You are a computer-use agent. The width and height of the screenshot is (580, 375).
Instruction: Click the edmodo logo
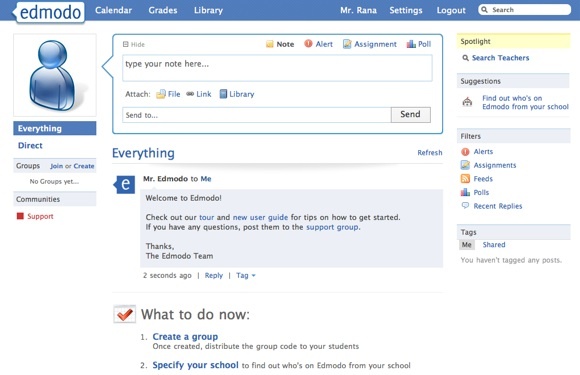tap(48, 12)
